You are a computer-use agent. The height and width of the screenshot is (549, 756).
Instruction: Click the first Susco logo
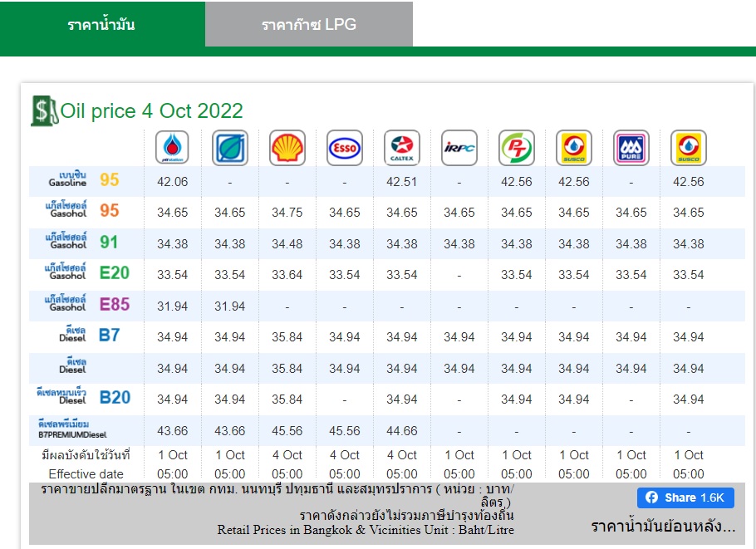click(574, 148)
